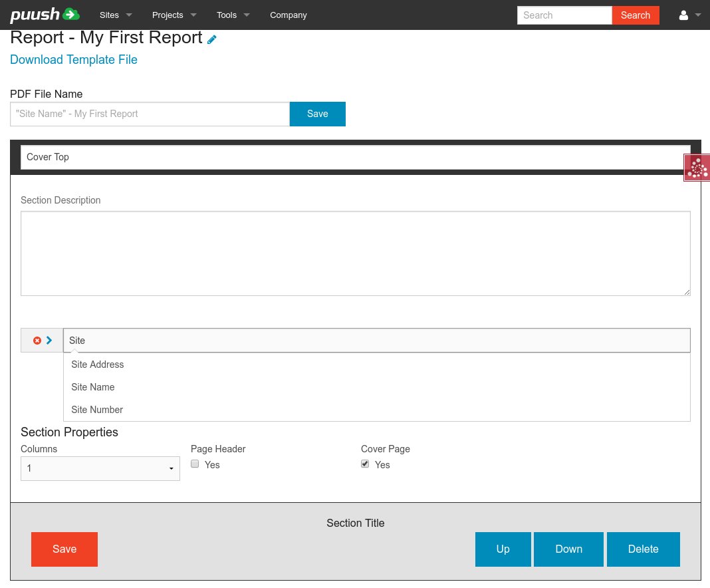The height and width of the screenshot is (588, 710).
Task: Click the red remove icon beside Site field
Action: click(x=37, y=341)
